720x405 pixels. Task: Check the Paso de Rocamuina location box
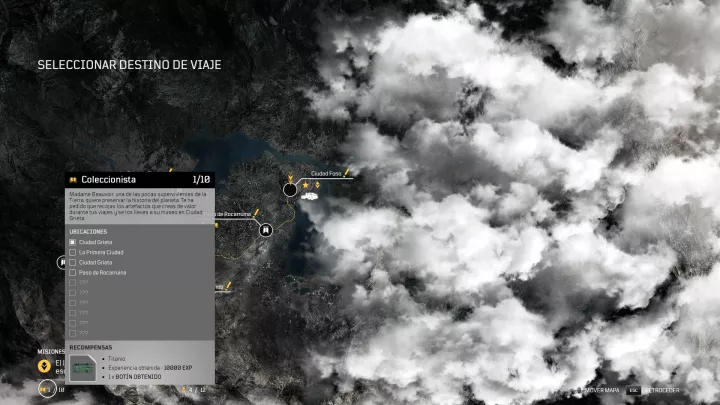(72, 272)
